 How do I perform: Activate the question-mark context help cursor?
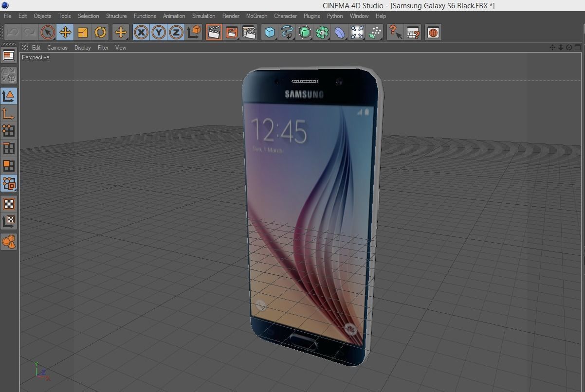(x=395, y=33)
